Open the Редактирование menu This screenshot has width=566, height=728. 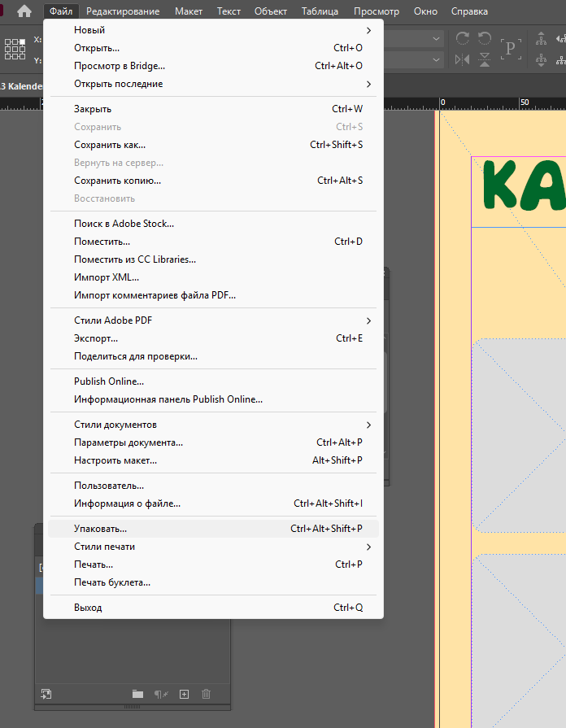click(123, 11)
